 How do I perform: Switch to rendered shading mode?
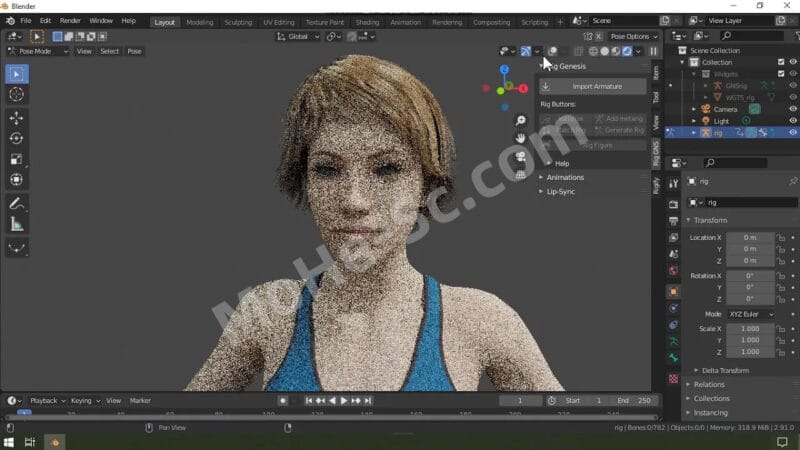pyautogui.click(x=627, y=51)
